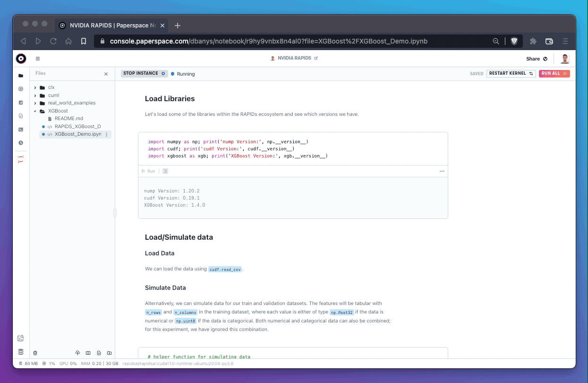Open the metrics chart icon in sidebar

click(x=21, y=102)
